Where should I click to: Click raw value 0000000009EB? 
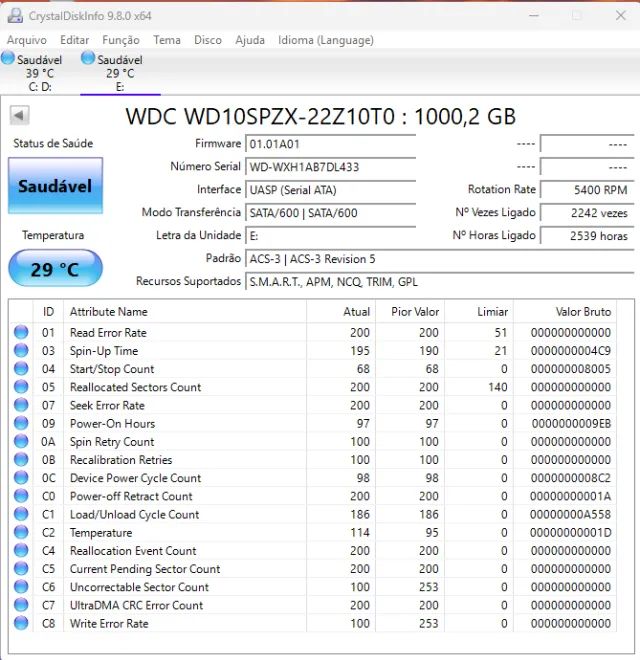(571, 423)
